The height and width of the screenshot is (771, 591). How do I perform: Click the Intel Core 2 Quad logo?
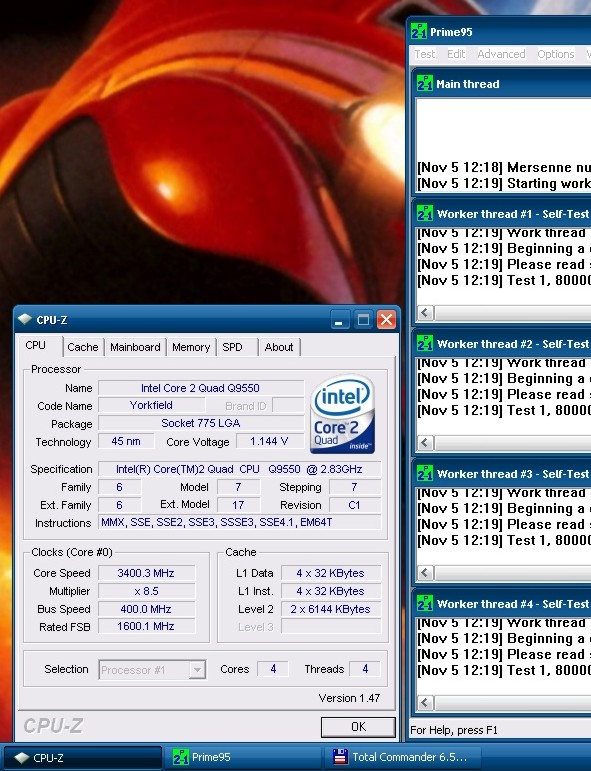click(x=343, y=414)
